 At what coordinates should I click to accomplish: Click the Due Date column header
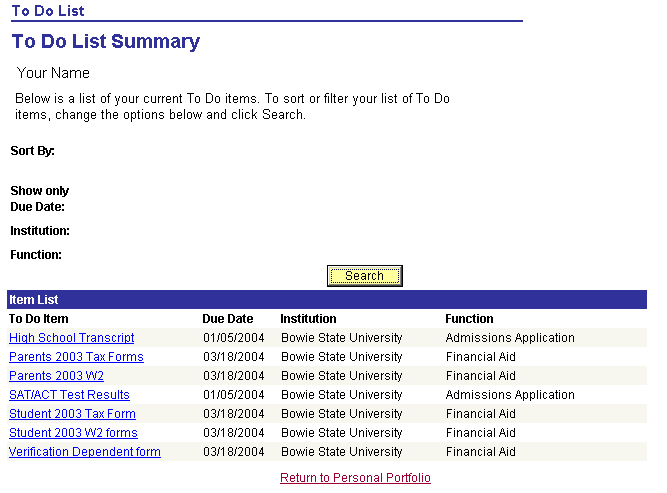pyautogui.click(x=228, y=319)
